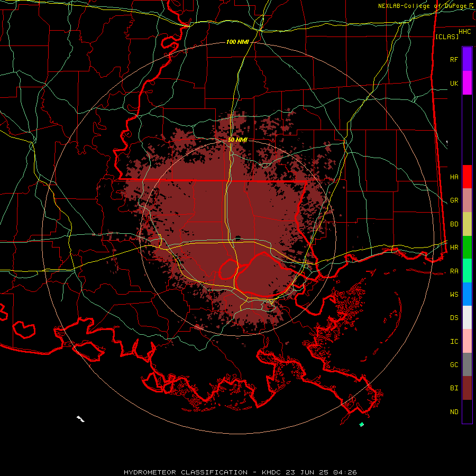
Task: Click the IC light pink legend swatch
Action: [x=467, y=341]
